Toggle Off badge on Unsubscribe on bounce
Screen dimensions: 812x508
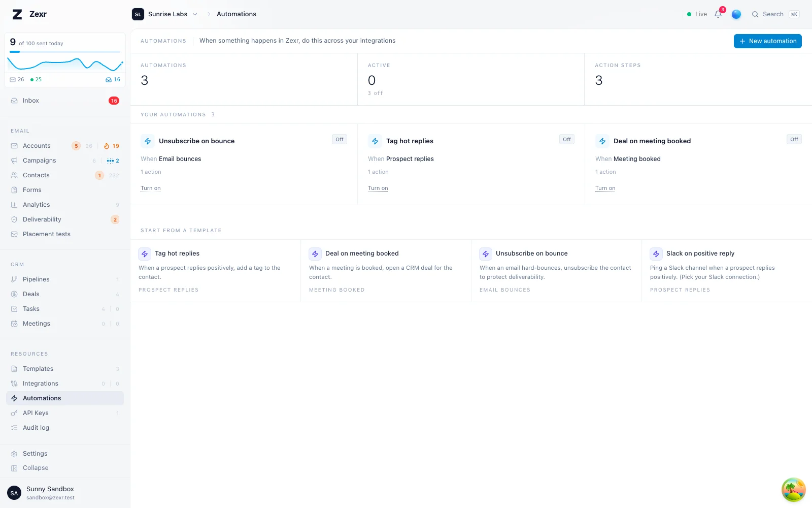pos(340,139)
